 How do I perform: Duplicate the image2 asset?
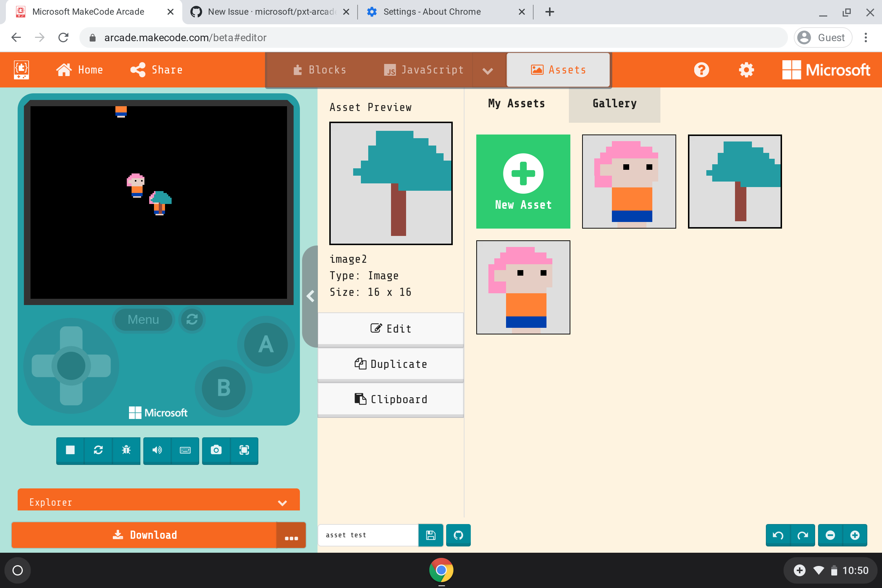pos(390,364)
